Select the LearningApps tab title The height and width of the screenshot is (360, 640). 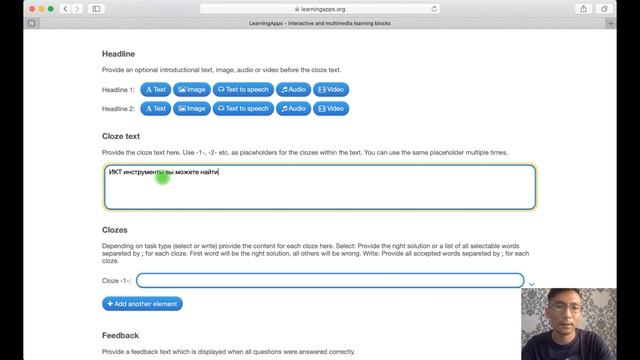click(320, 23)
